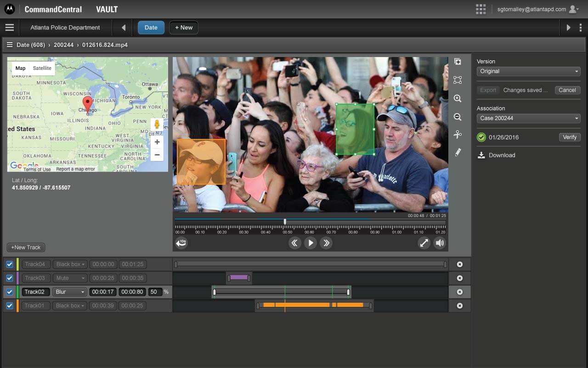The height and width of the screenshot is (368, 588).
Task: Open the apps grid launcher
Action: pos(481,9)
